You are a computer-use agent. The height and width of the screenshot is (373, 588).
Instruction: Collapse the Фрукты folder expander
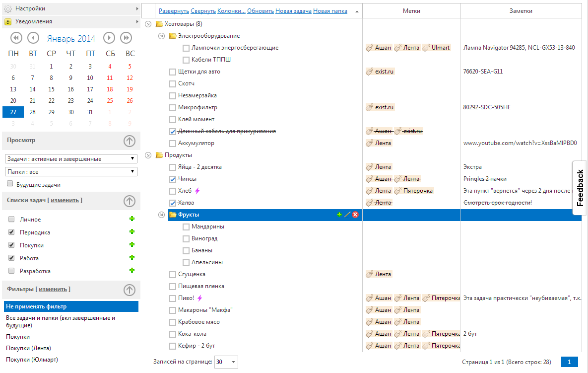[x=162, y=215]
